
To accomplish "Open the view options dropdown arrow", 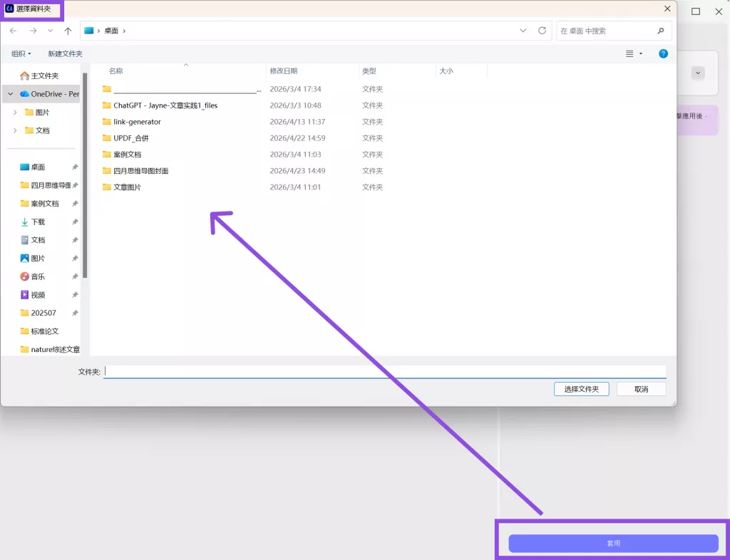I will click(x=641, y=53).
